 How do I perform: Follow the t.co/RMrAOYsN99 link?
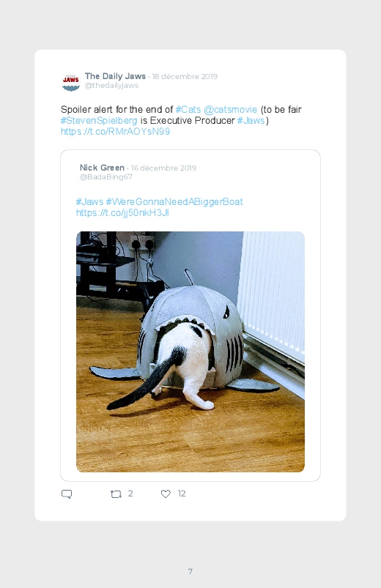coord(115,132)
